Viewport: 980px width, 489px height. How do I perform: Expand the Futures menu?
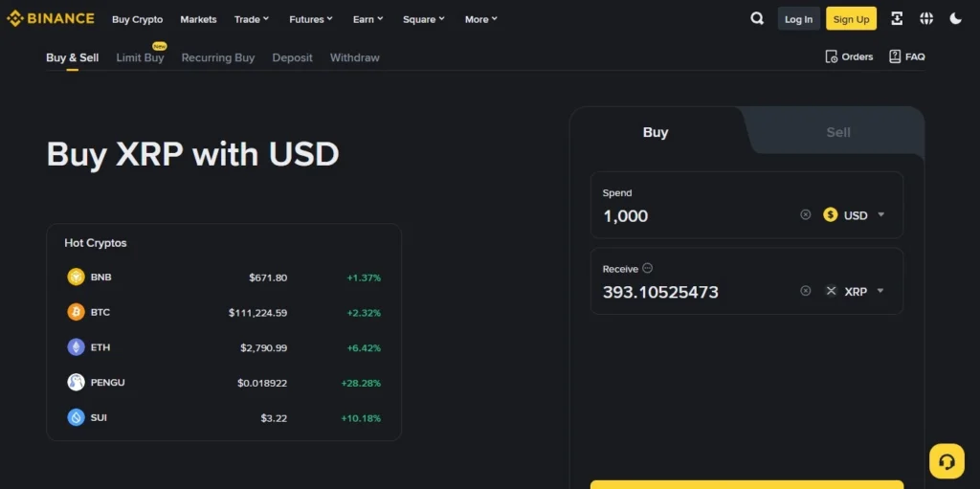(x=311, y=19)
